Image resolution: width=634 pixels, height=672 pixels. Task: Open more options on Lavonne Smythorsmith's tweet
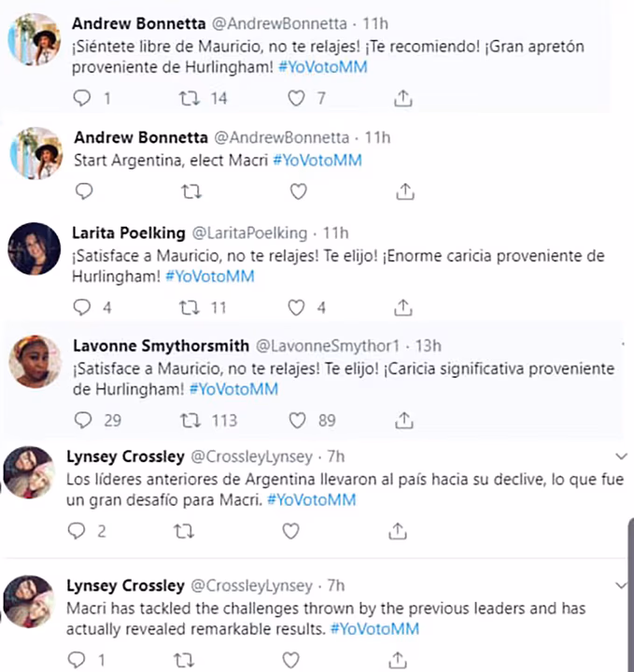[x=623, y=343]
